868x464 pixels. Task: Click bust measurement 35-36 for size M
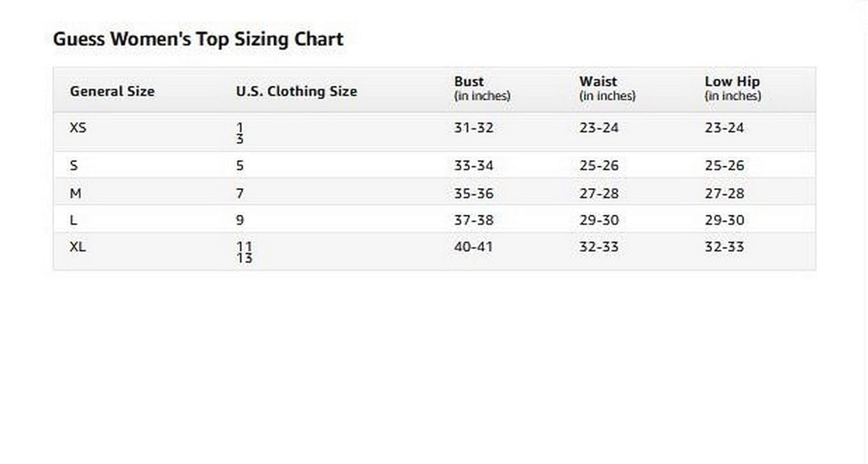(x=474, y=193)
